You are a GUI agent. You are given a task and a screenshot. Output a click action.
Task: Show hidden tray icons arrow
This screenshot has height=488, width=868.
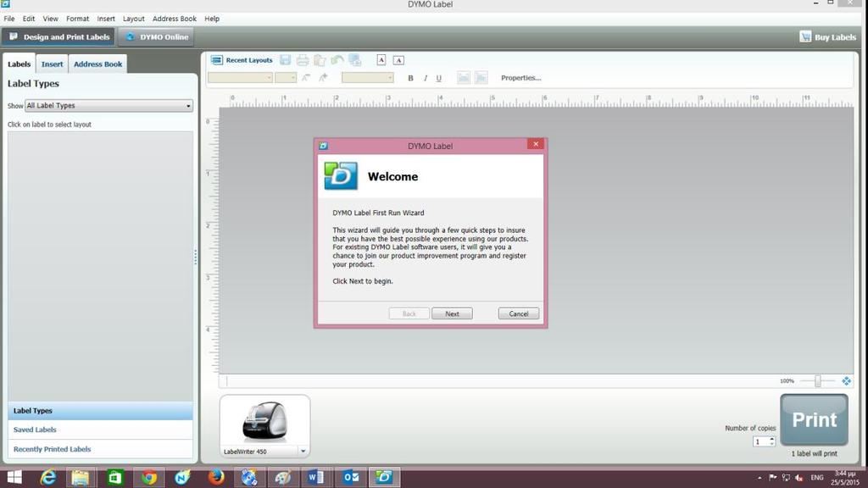tap(759, 477)
